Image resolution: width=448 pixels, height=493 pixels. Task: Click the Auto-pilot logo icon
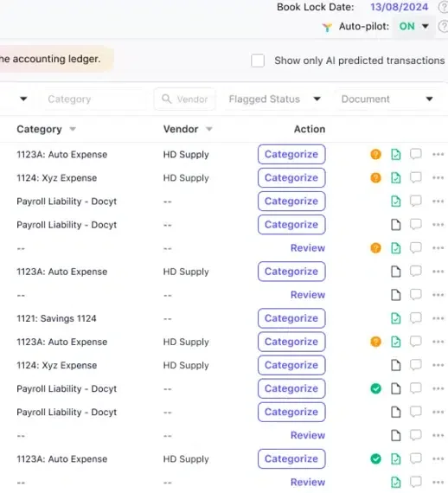pos(327,28)
